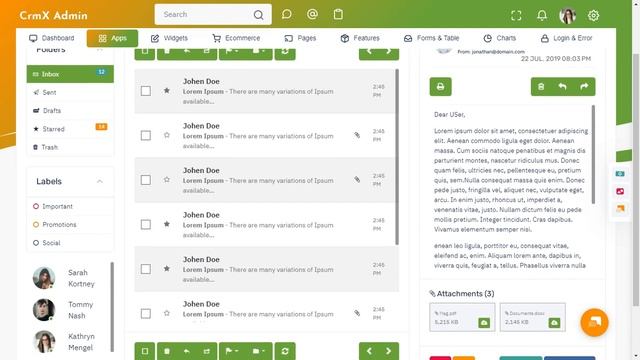Click the email list scrollbar
The height and width of the screenshot is (360, 640).
[x=397, y=157]
